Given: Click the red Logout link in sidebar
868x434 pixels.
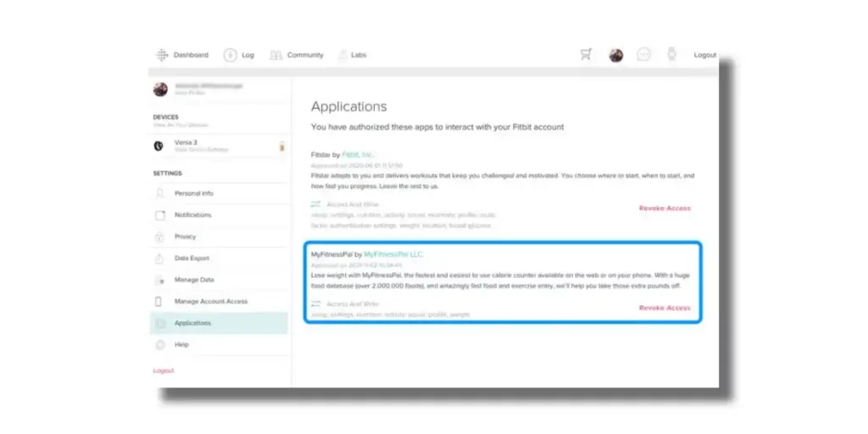Looking at the screenshot, I should [x=164, y=370].
